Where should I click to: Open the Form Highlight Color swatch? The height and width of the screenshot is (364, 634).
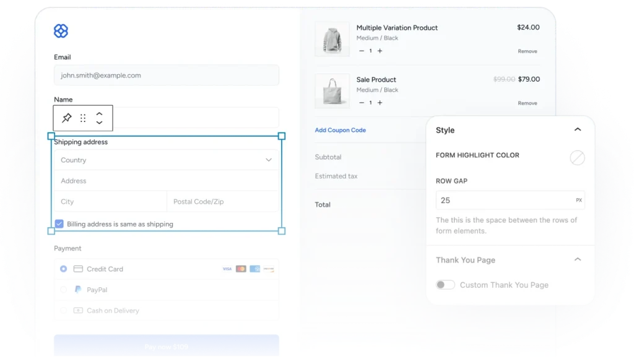click(x=577, y=158)
